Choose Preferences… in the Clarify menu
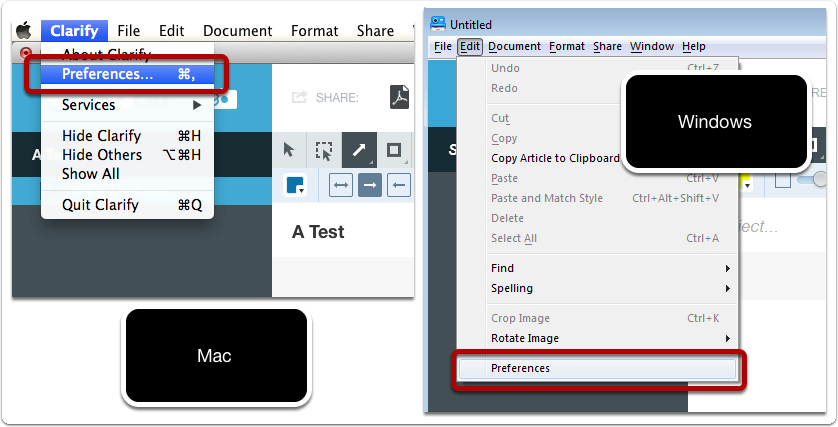This screenshot has width=838, height=427. point(128,74)
